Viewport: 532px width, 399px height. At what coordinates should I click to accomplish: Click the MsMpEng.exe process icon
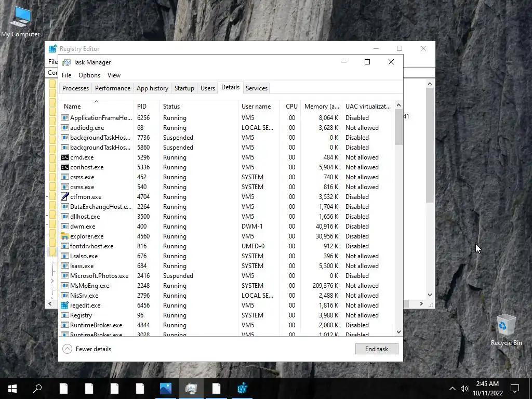tap(65, 286)
